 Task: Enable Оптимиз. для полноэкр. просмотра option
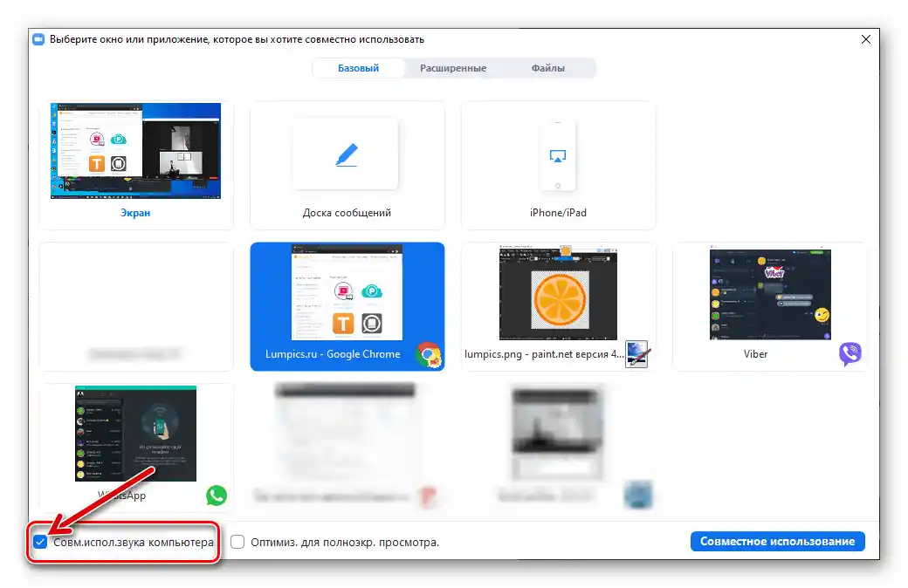point(237,542)
